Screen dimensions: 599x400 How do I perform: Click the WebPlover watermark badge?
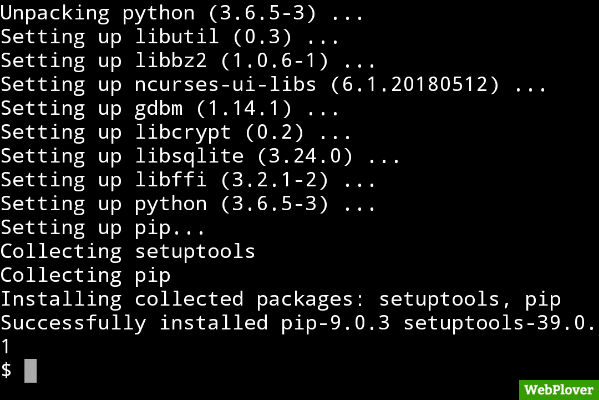click(x=559, y=390)
